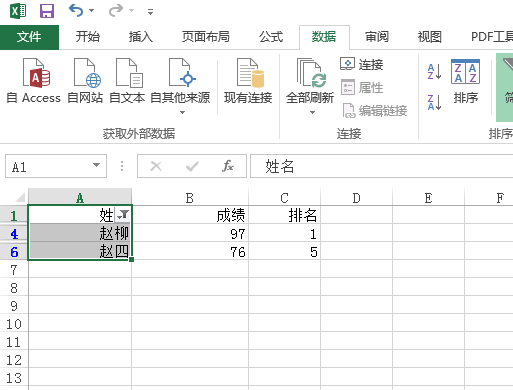The image size is (513, 390).
Task: Open the filter dropdown in cell A1
Action: (x=123, y=215)
